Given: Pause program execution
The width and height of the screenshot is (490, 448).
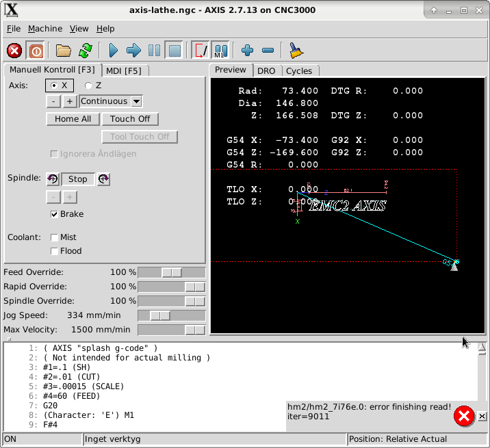Looking at the screenshot, I should pyautogui.click(x=154, y=51).
